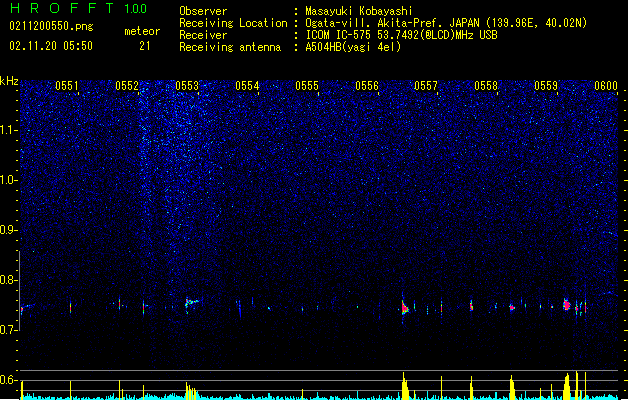Click the HROFFT program title
This screenshot has height=400, width=629.
[x=62, y=8]
